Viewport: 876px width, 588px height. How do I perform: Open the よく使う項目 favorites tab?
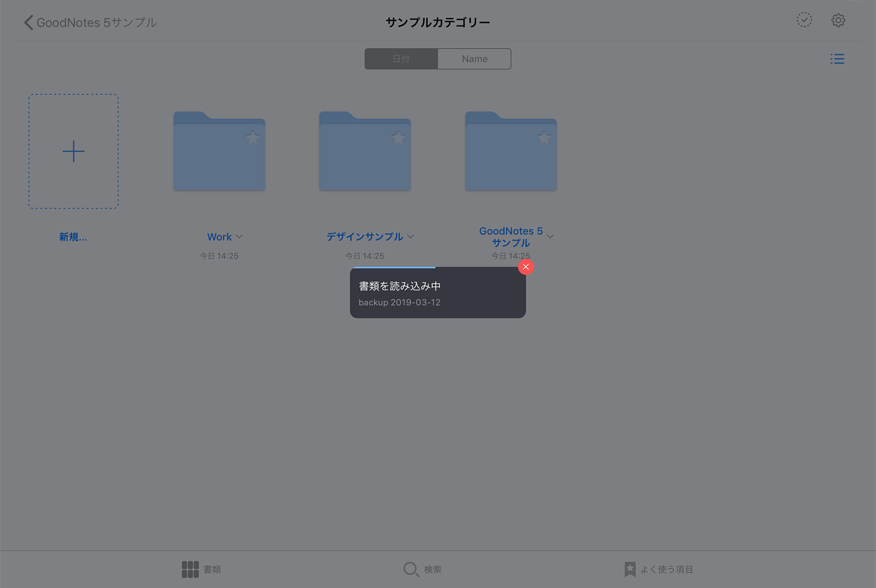click(x=659, y=569)
